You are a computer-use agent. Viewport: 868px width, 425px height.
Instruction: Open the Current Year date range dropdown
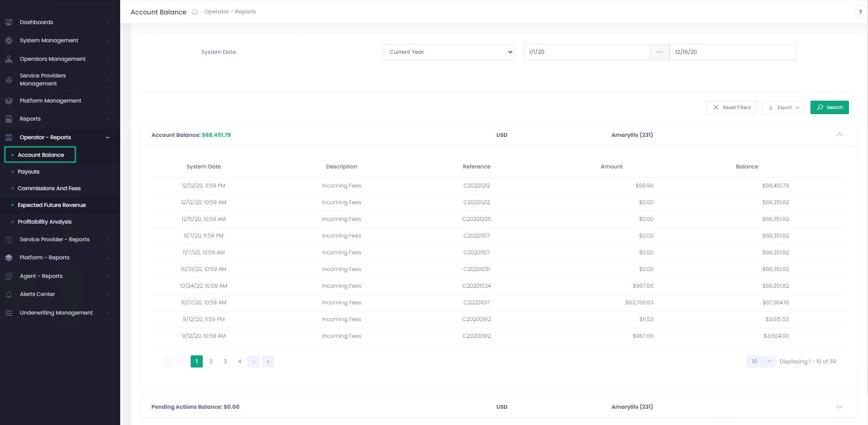point(448,52)
